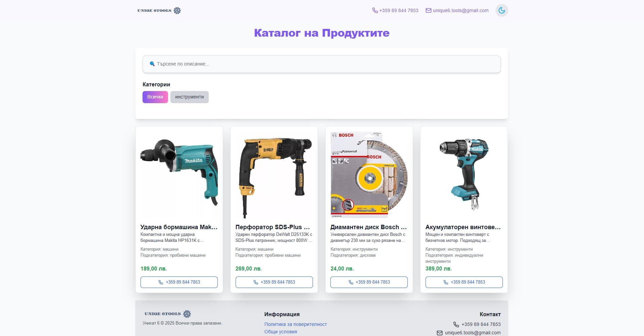Select the 'инструменти' category filter
The width and height of the screenshot is (644, 336).
tap(189, 97)
